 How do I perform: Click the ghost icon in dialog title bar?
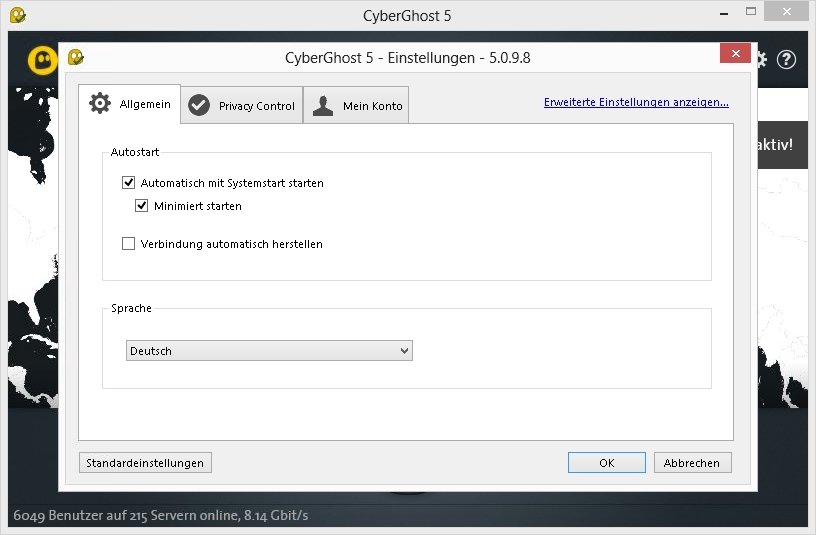75,57
